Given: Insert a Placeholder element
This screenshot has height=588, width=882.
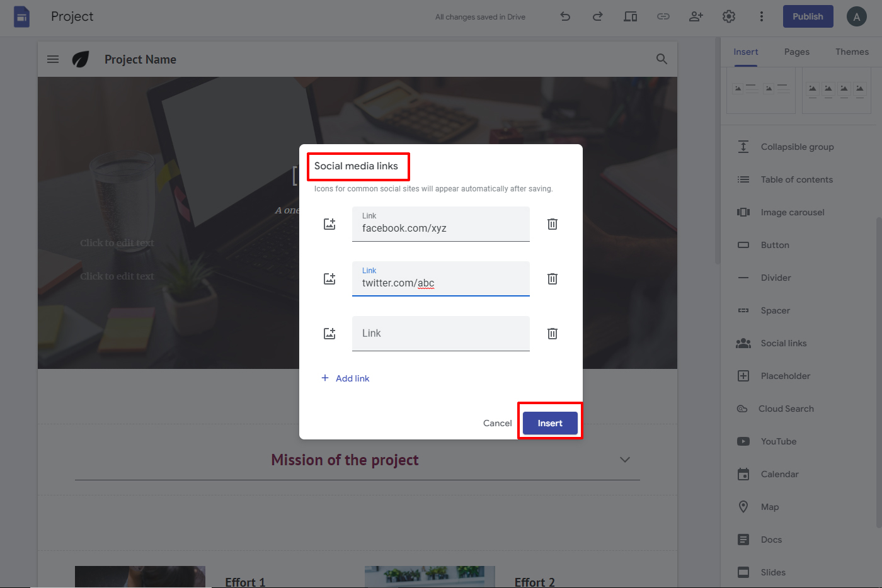Looking at the screenshot, I should 782,376.
